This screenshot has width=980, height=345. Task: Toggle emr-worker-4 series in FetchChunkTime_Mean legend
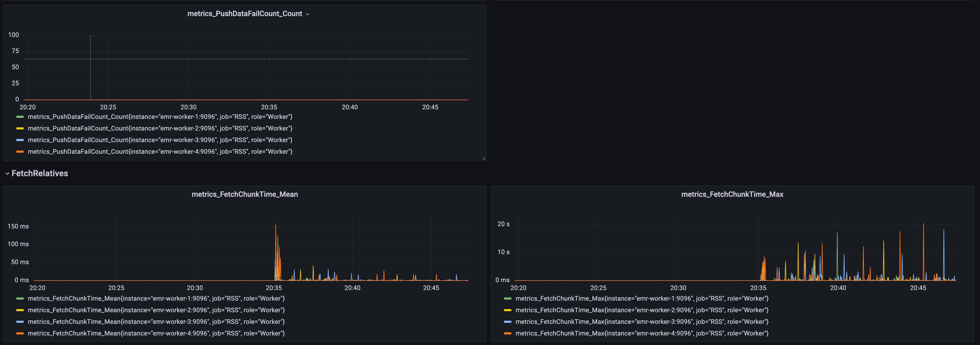click(x=156, y=333)
